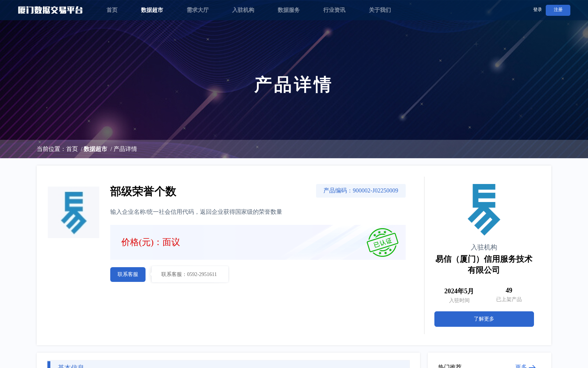Click the large 易信 company logo icon
Screen dimensions: 588x368
484,210
